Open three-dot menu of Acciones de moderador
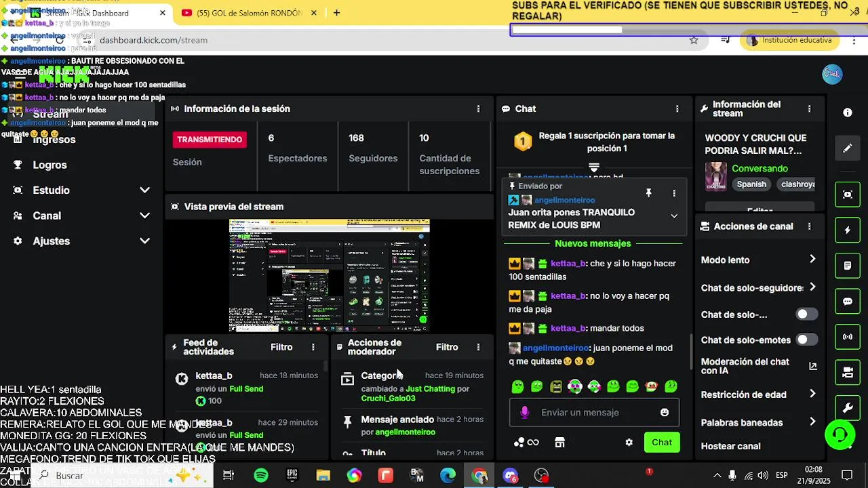868x488 pixels. (478, 347)
